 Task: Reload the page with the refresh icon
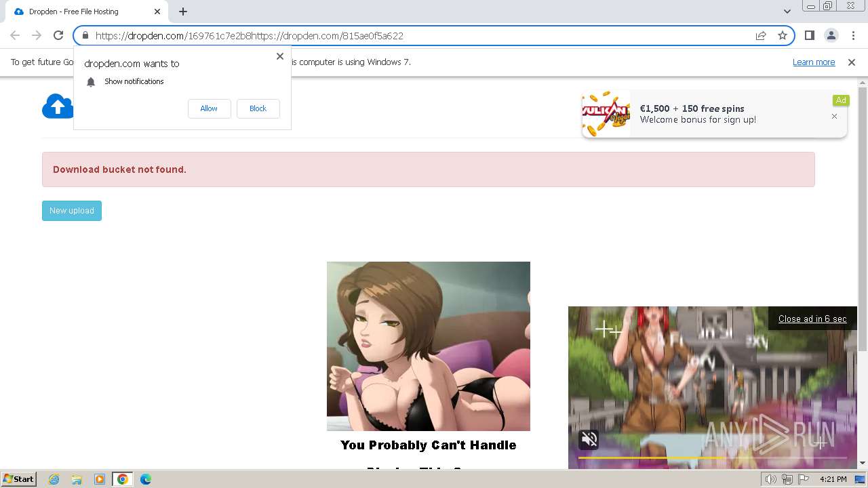point(58,35)
